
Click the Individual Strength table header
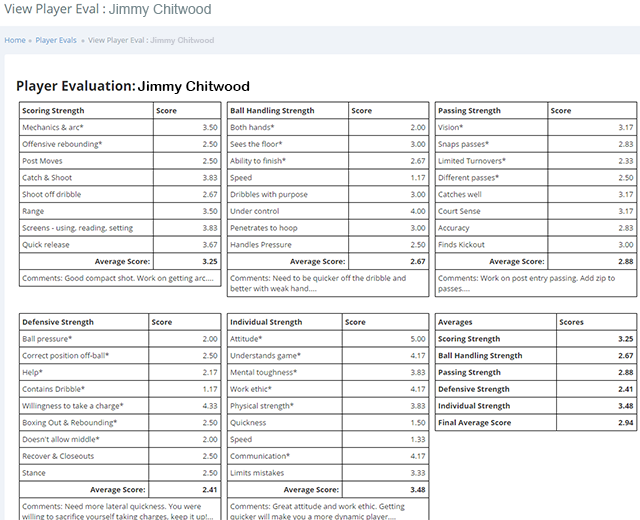[x=265, y=322]
